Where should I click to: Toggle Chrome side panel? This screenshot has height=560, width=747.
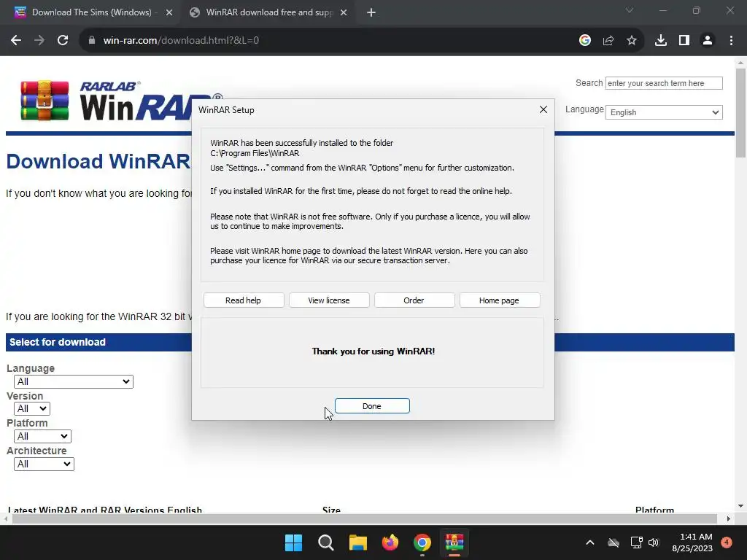pos(684,41)
